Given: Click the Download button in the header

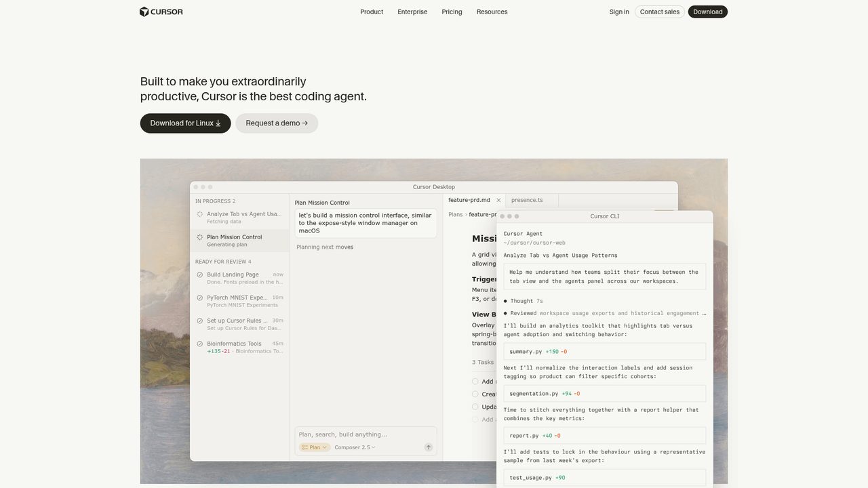Looking at the screenshot, I should coord(708,12).
